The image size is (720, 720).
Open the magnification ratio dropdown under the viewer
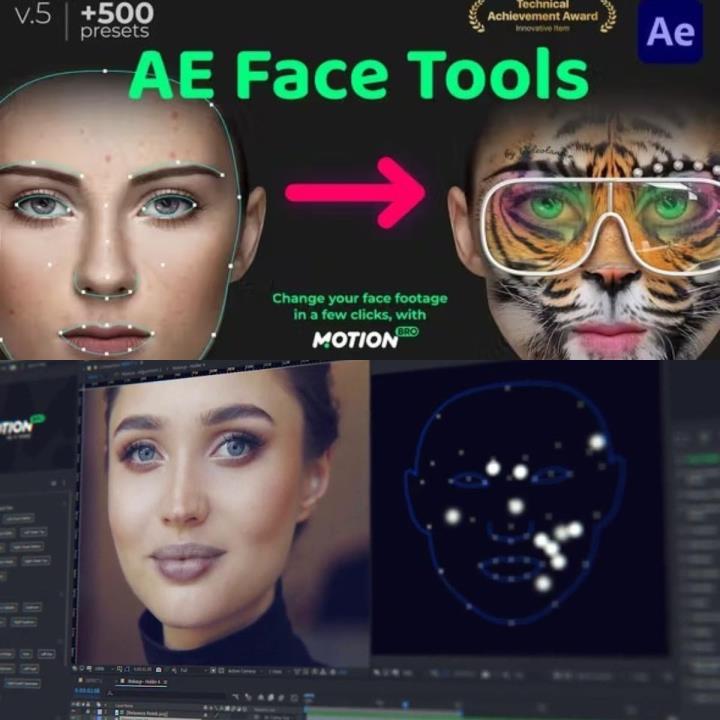click(106, 669)
